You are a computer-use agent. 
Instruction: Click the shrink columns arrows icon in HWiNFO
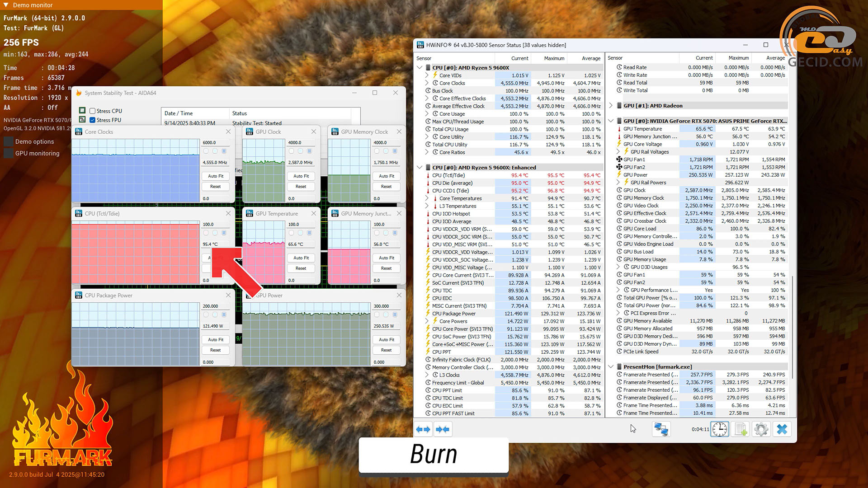coord(443,429)
